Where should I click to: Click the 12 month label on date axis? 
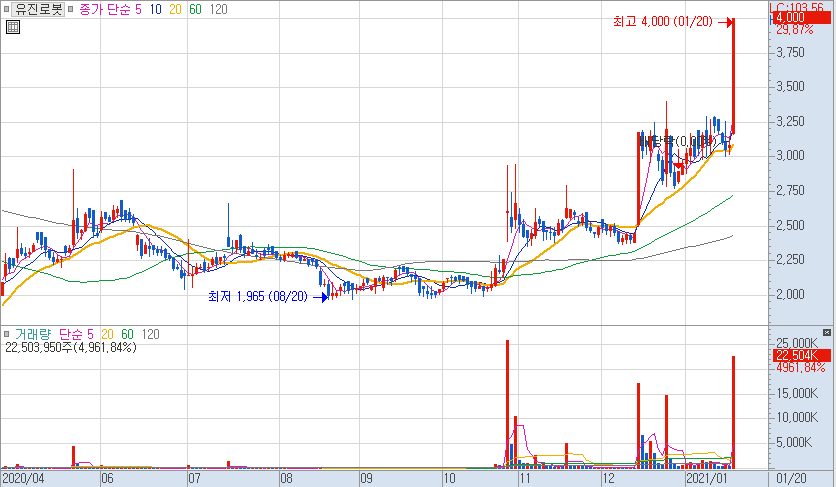(608, 478)
